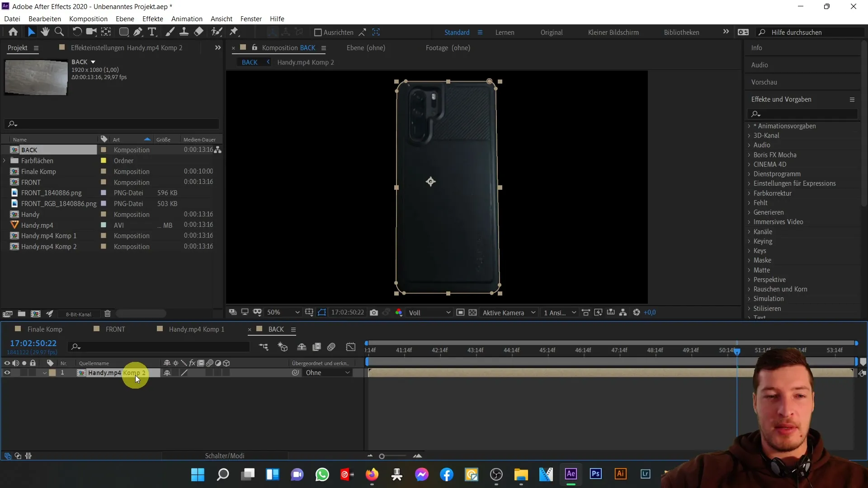This screenshot has height=488, width=868.
Task: Toggle motion blur enable switch in timeline
Action: [x=331, y=347]
